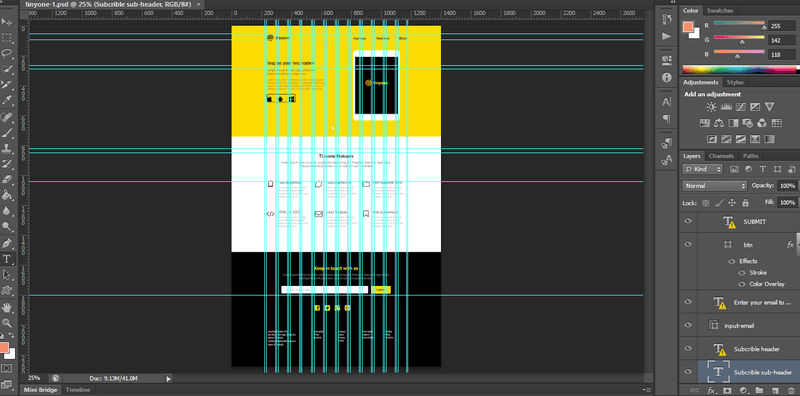The height and width of the screenshot is (396, 800).
Task: Select the Paint Bucket tool
Action: [7, 195]
